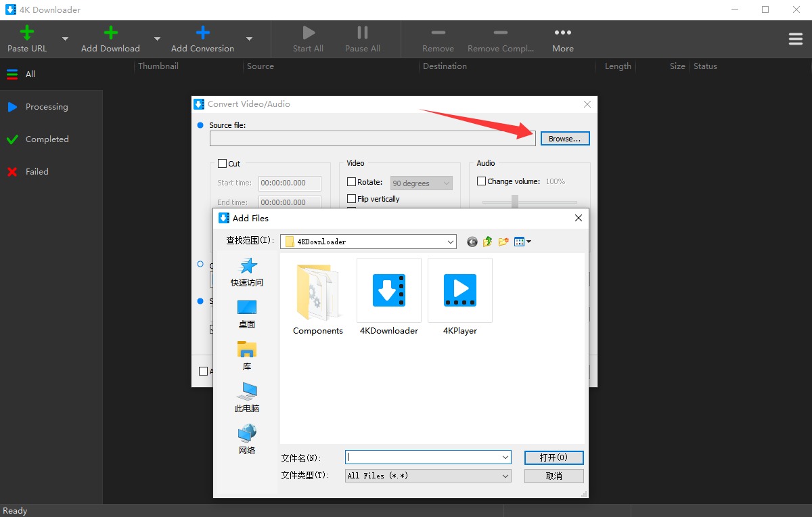Show Completed downloads in sidebar
The width and height of the screenshot is (812, 517).
(x=51, y=139)
